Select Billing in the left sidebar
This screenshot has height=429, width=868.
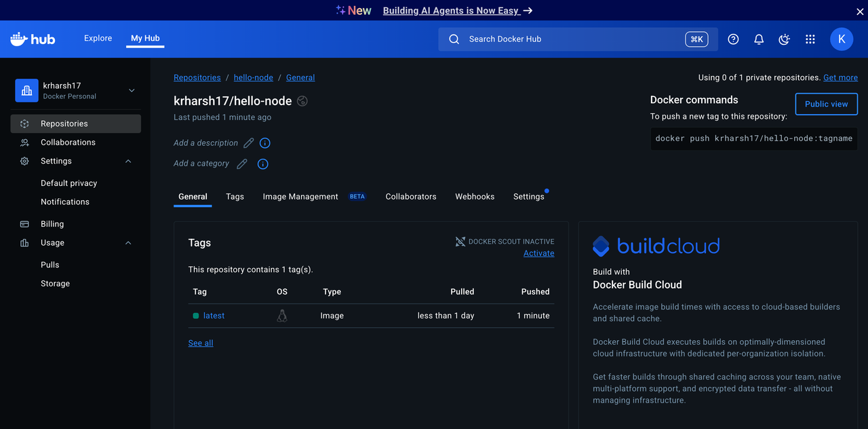[x=52, y=224]
